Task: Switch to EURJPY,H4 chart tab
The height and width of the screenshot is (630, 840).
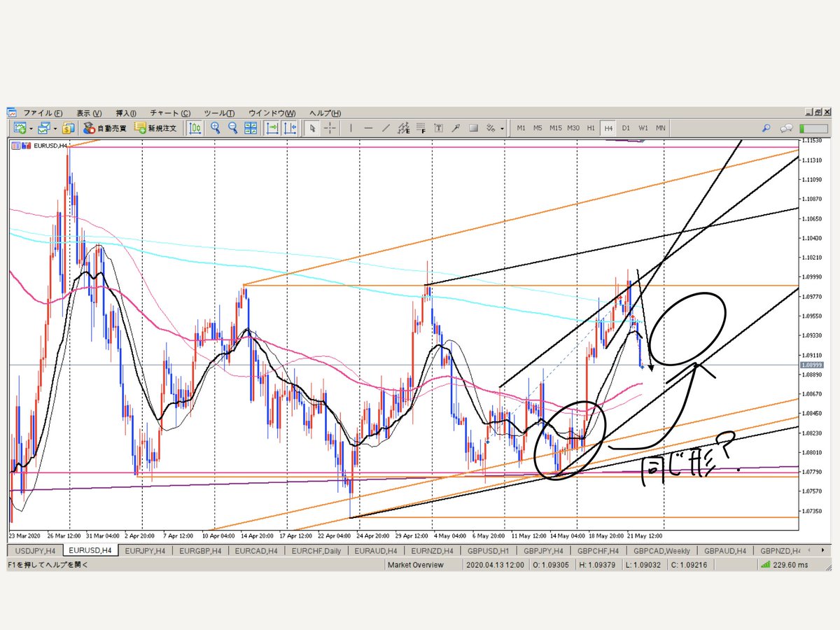Action: 146,551
